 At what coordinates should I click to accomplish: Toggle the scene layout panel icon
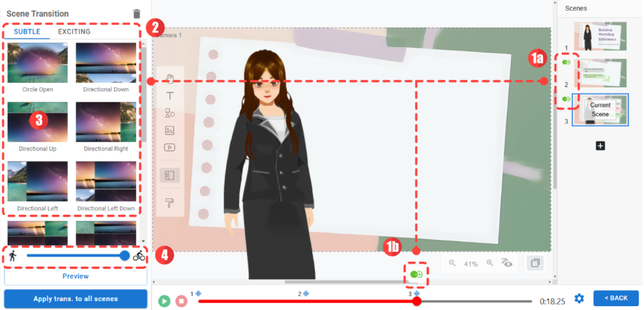pyautogui.click(x=169, y=176)
